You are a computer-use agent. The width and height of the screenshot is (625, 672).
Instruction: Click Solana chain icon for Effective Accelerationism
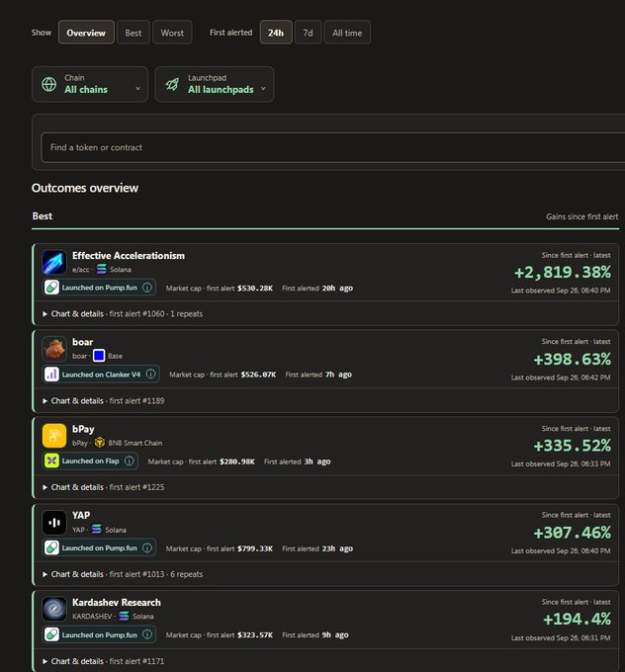[101, 269]
